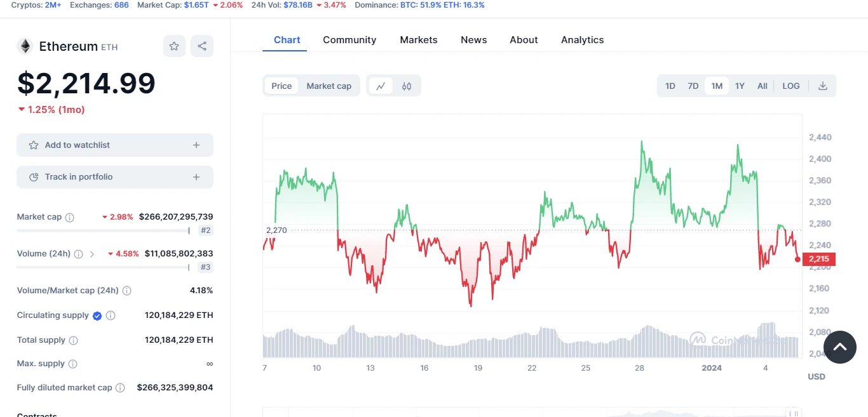Set chart range to 1D
The width and height of the screenshot is (868, 417).
[670, 86]
